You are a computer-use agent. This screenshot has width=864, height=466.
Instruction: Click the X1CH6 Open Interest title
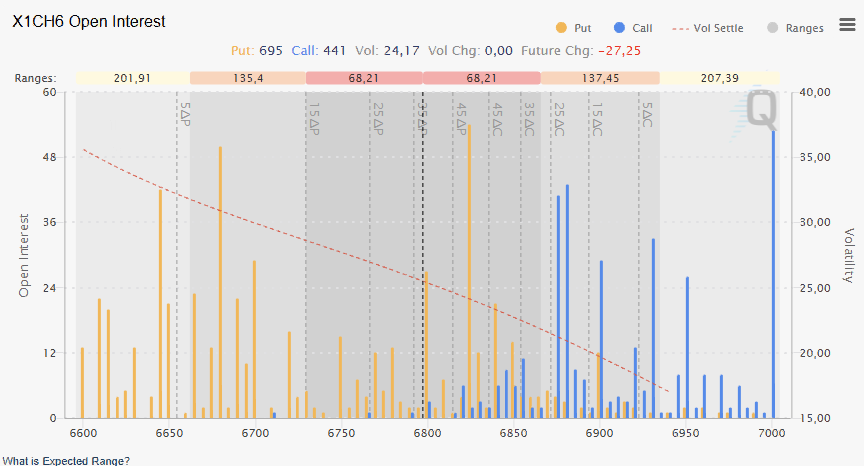pyautogui.click(x=89, y=21)
